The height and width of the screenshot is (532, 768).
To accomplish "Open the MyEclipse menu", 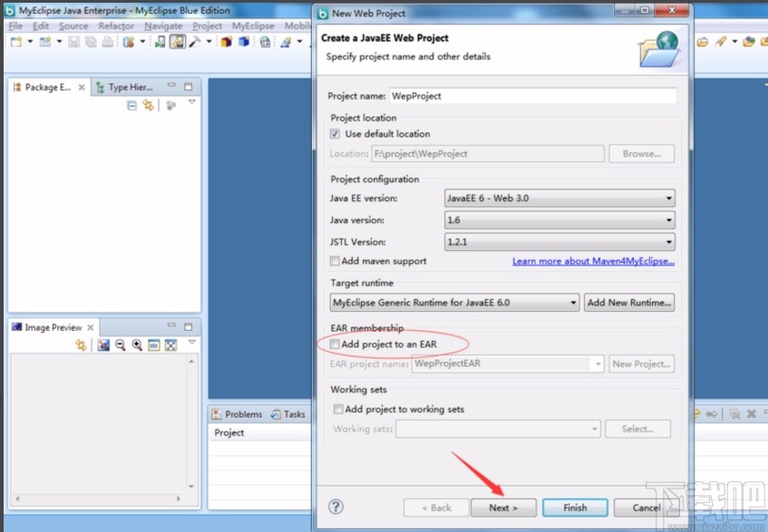I will [x=253, y=26].
